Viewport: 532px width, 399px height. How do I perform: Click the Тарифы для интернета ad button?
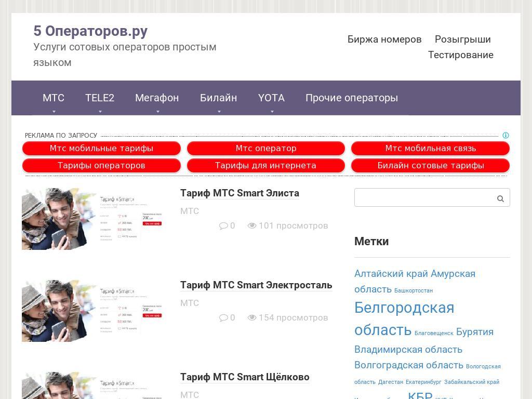tap(266, 166)
